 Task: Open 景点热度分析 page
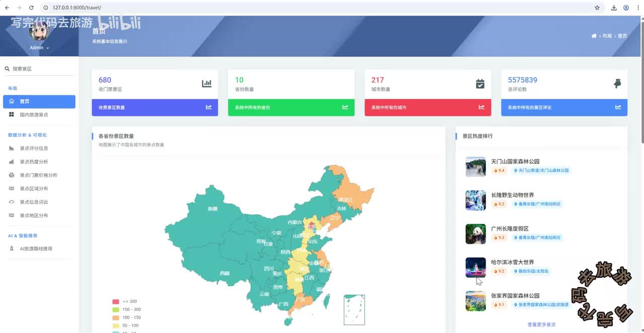click(39, 162)
